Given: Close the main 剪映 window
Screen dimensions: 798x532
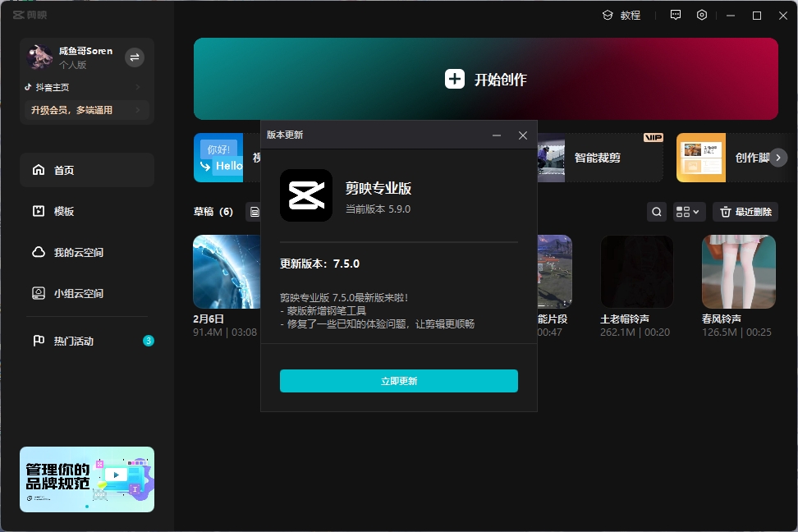Looking at the screenshot, I should pyautogui.click(x=783, y=16).
